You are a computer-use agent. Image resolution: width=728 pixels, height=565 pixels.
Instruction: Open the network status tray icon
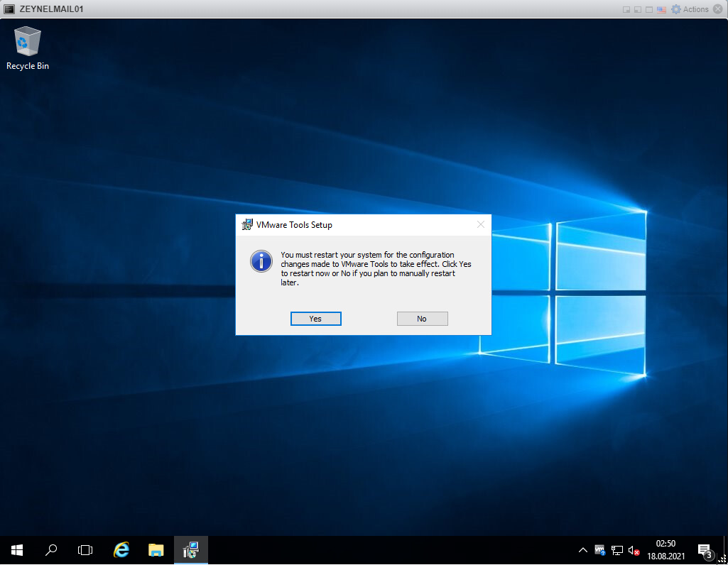(x=617, y=550)
